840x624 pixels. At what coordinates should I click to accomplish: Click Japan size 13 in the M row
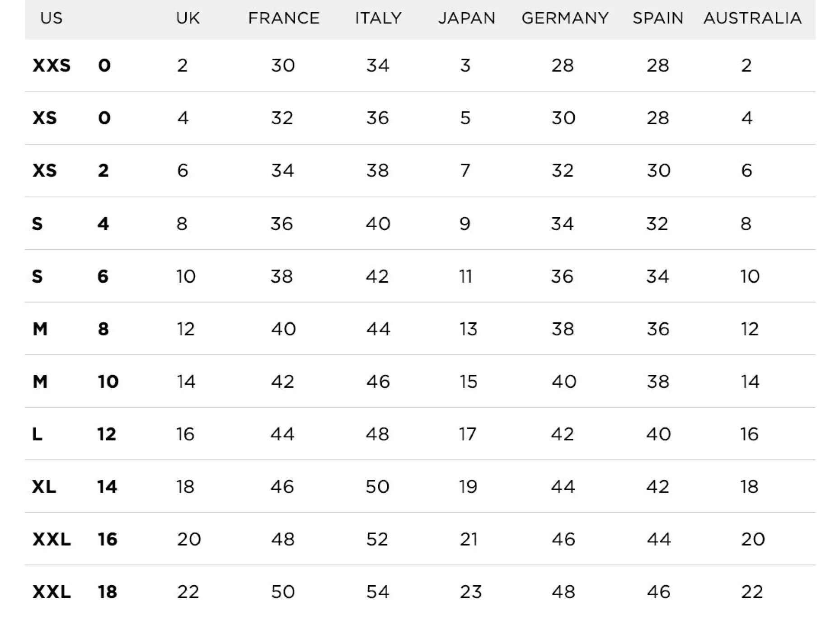[x=468, y=329]
